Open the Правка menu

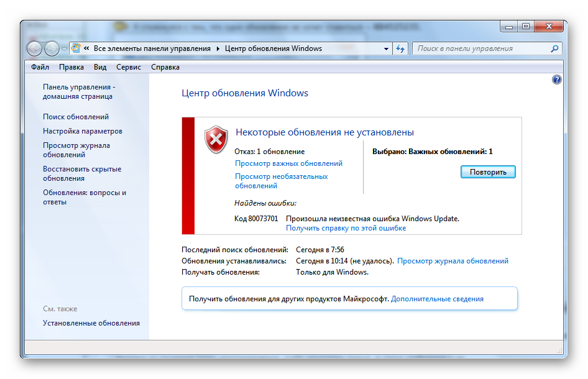pyautogui.click(x=71, y=67)
